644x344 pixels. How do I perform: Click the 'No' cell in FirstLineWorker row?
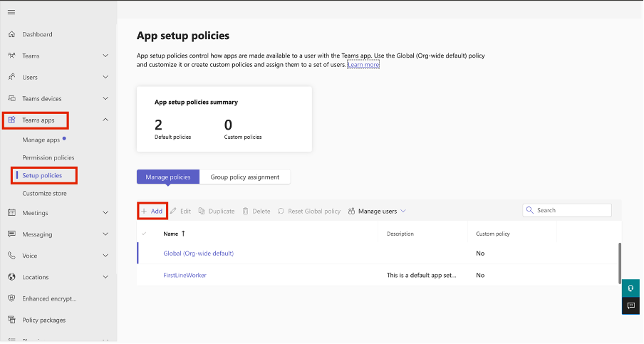coord(480,275)
